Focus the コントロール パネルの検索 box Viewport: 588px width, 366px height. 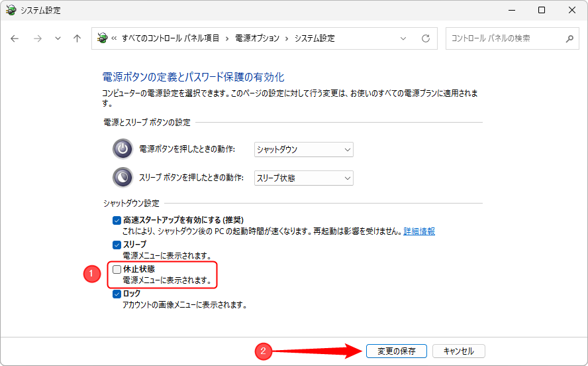(513, 38)
